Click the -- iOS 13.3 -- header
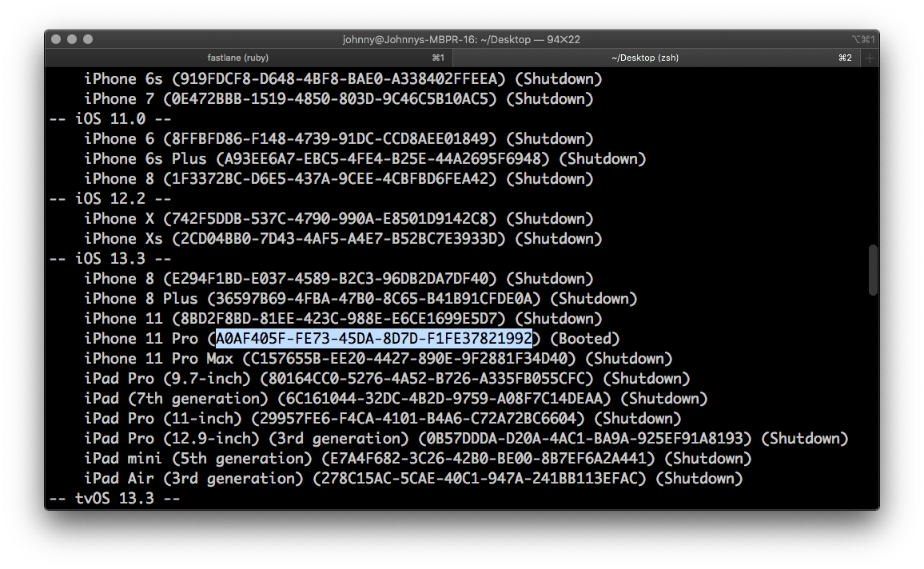 point(110,259)
